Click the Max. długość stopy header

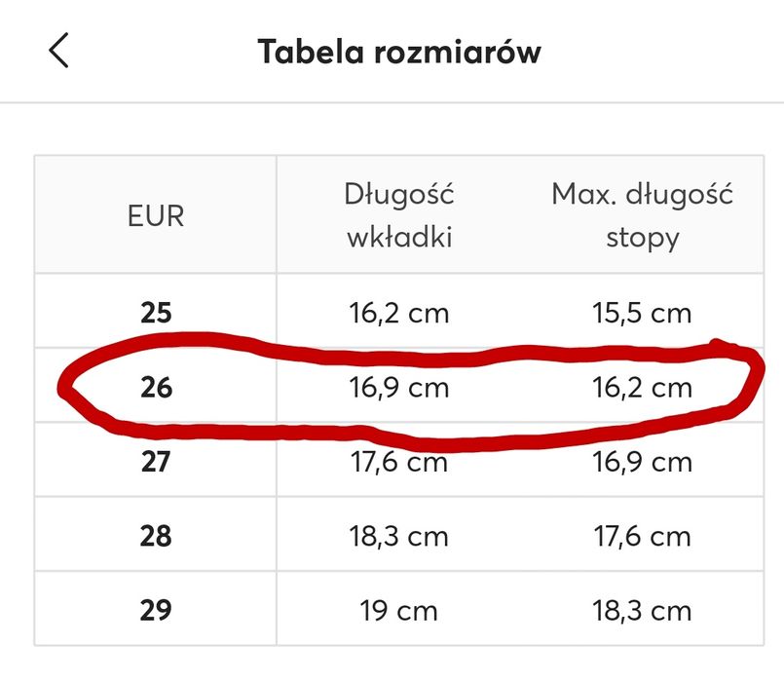[642, 215]
